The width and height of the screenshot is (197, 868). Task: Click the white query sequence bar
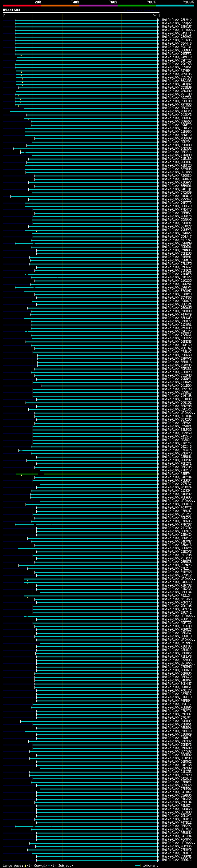81,12
